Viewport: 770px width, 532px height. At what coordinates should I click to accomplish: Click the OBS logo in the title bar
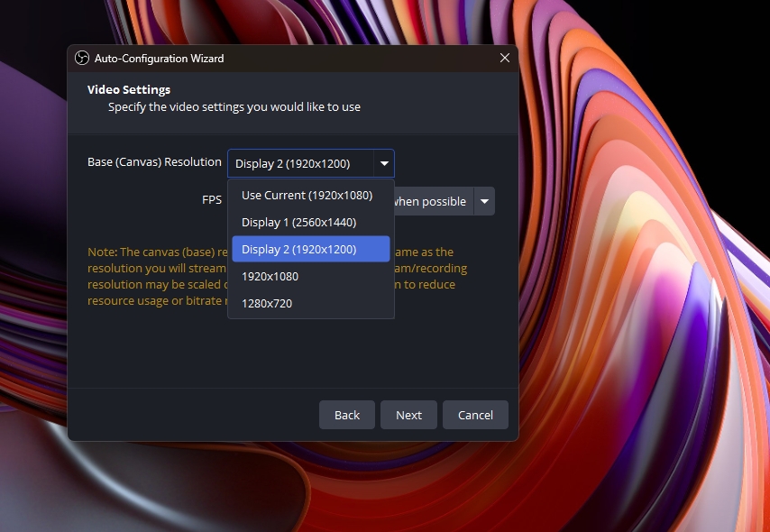point(81,59)
